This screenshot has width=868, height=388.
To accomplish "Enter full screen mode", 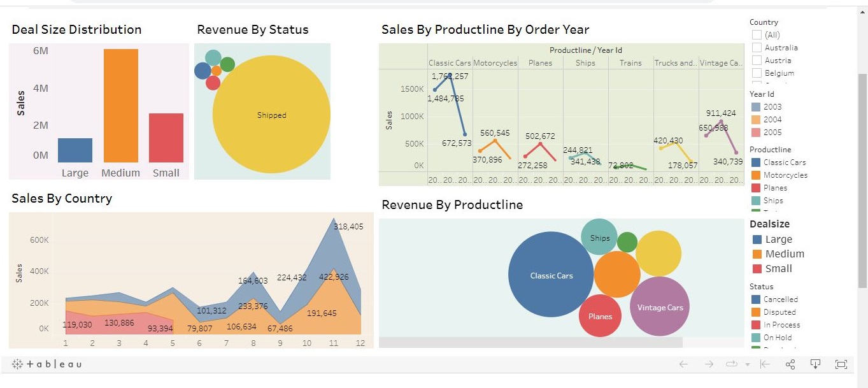I will pos(841,364).
